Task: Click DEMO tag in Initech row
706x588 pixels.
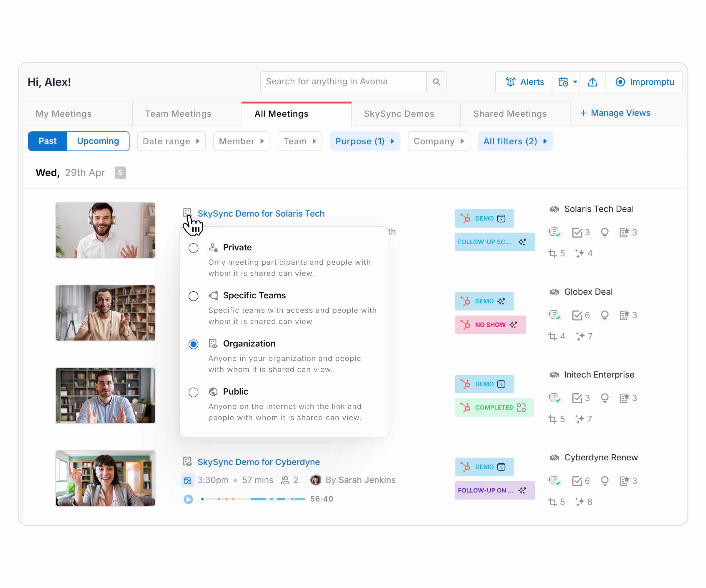Action: click(x=484, y=384)
